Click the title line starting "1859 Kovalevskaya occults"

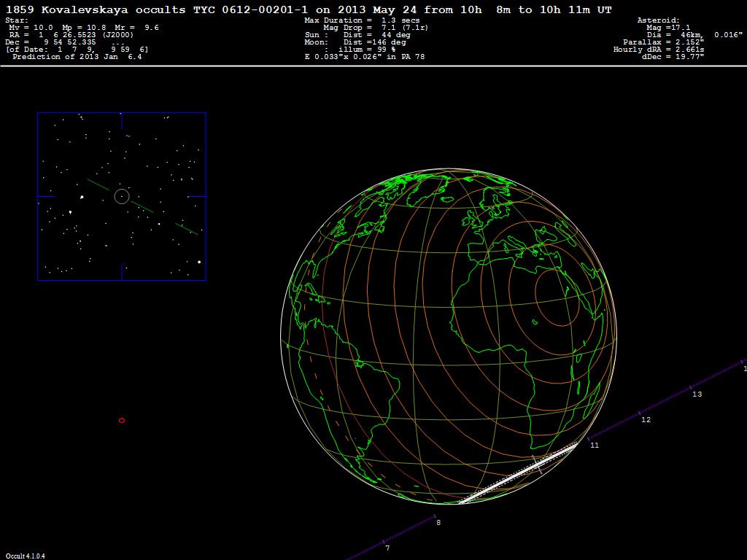click(x=309, y=9)
